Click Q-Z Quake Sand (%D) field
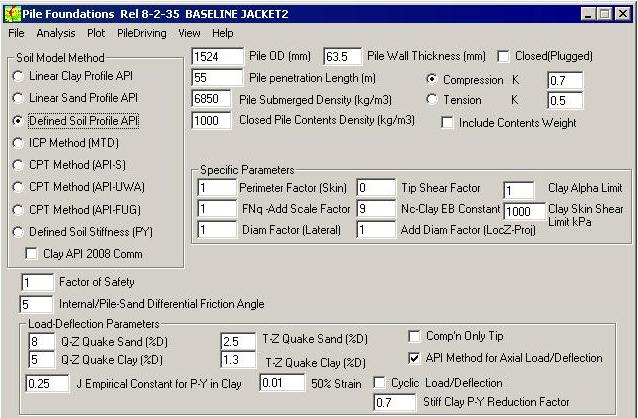The image size is (638, 418). coord(42,341)
